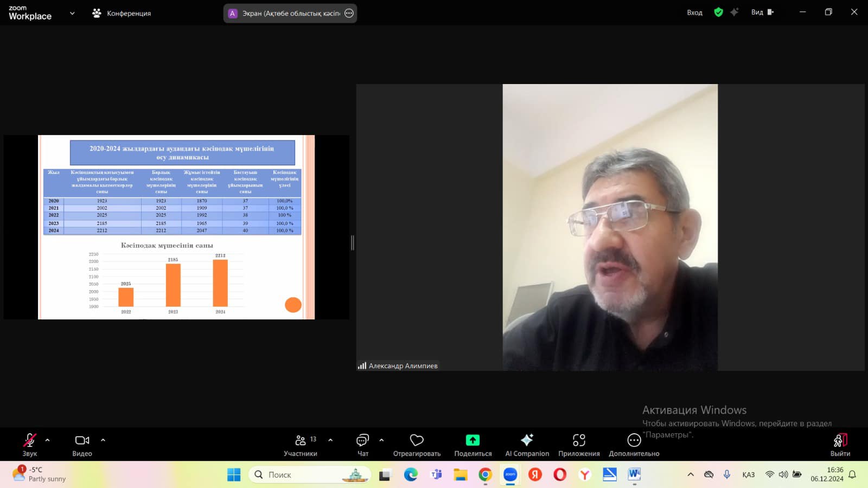
Task: Open blue pen app icon in taskbar
Action: pos(610,474)
